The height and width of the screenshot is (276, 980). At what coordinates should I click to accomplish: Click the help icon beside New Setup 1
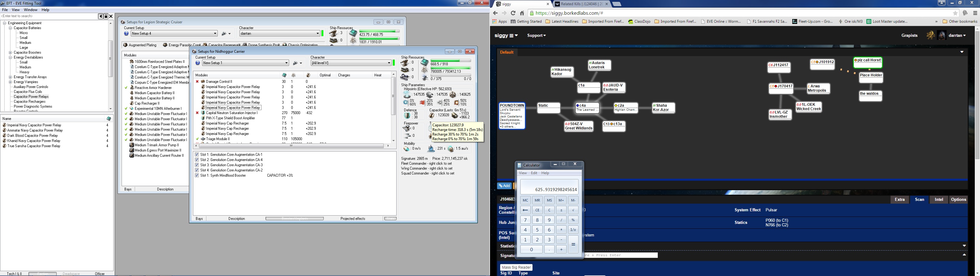pos(198,63)
